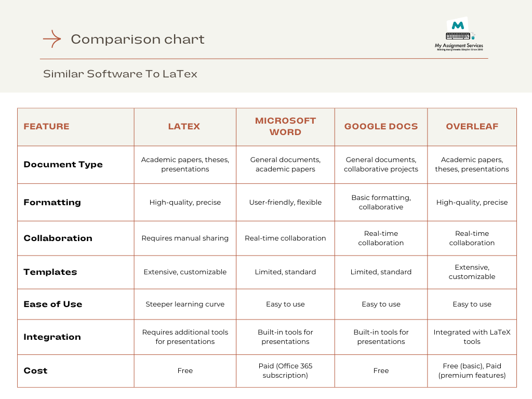Select the "Cost" row label
The image size is (532, 399).
click(x=36, y=371)
